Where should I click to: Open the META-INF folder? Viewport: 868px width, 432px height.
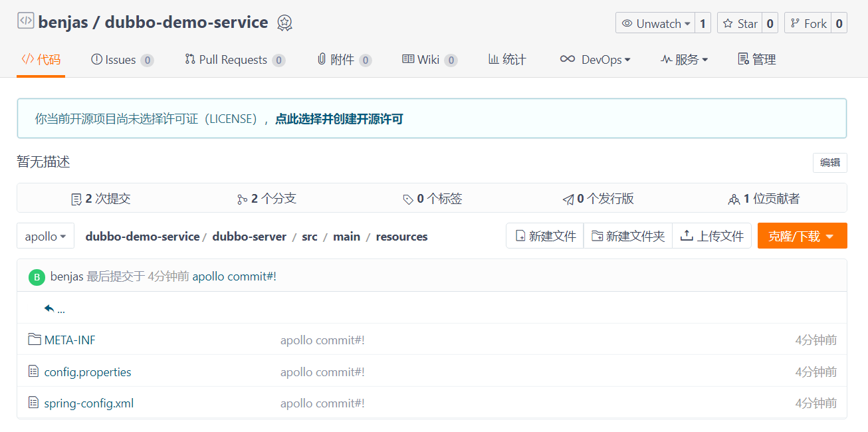click(x=69, y=340)
